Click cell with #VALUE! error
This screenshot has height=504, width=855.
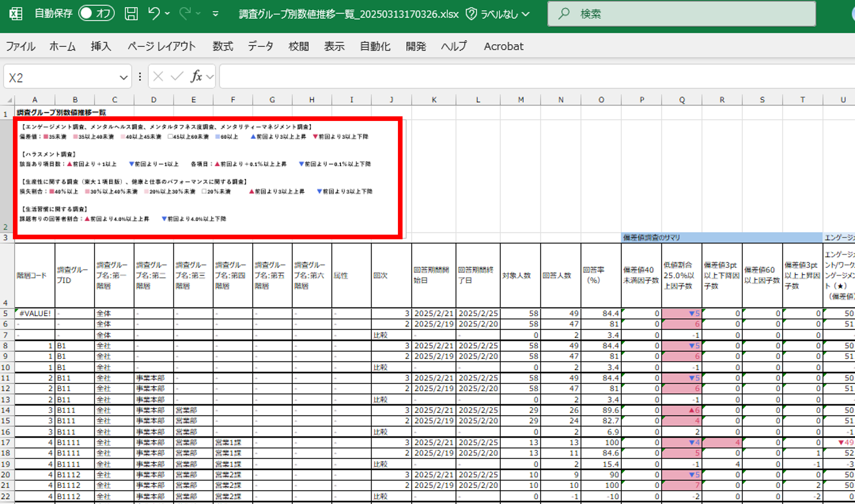35,314
